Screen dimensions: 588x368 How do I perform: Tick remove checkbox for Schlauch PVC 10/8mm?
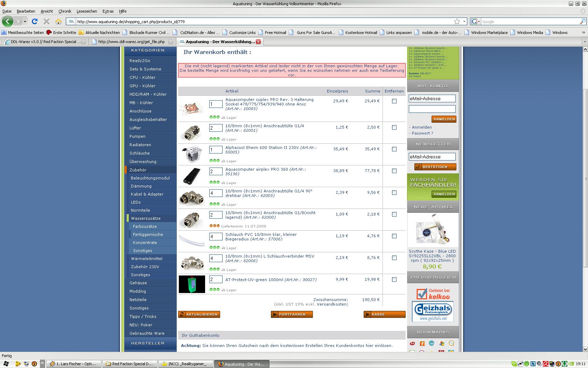[394, 236]
